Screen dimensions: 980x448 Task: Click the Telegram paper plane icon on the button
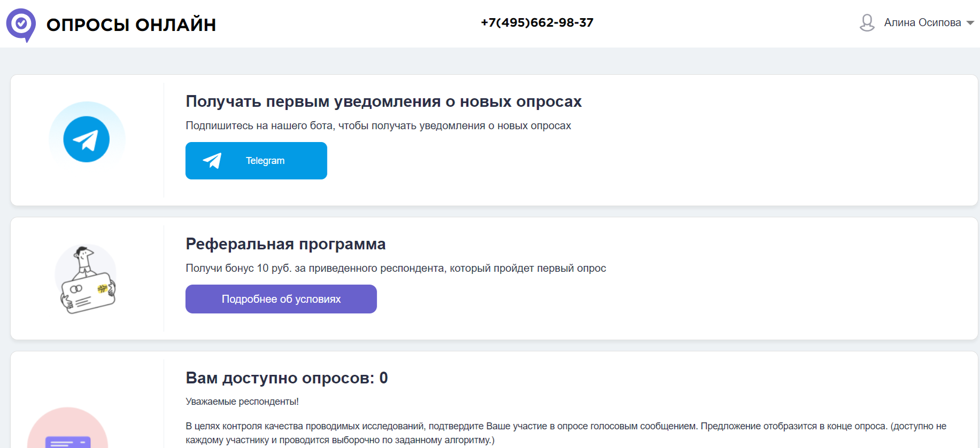point(213,160)
